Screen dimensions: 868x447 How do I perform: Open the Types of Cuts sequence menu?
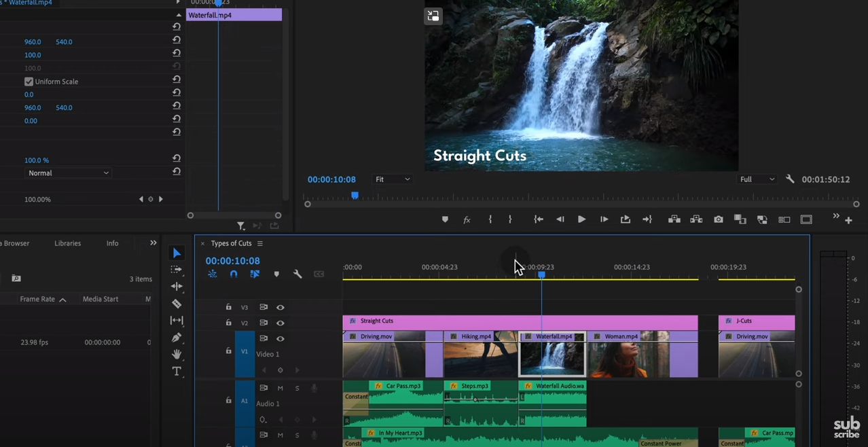point(259,243)
